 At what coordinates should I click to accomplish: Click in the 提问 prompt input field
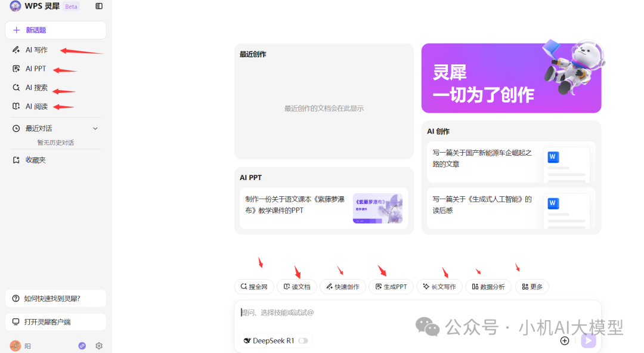pos(417,312)
